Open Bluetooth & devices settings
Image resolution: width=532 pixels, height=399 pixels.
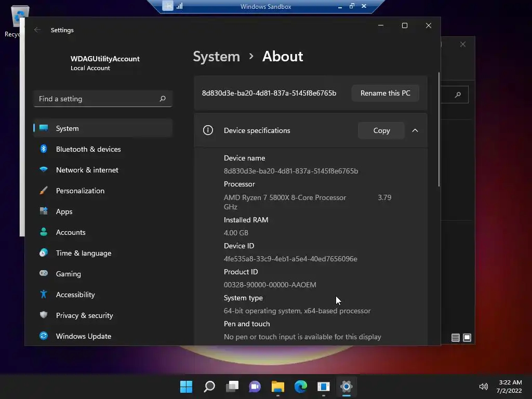click(x=103, y=149)
